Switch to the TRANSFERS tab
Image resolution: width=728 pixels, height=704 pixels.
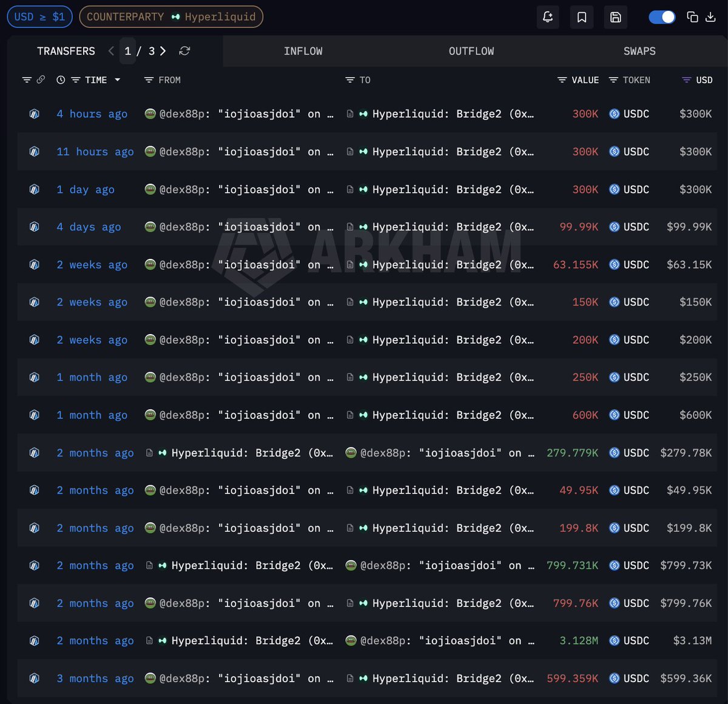coord(66,51)
